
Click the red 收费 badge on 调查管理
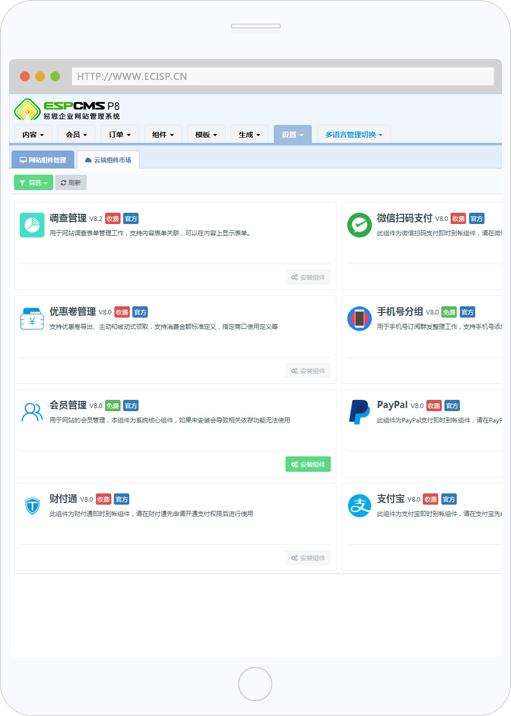click(113, 219)
